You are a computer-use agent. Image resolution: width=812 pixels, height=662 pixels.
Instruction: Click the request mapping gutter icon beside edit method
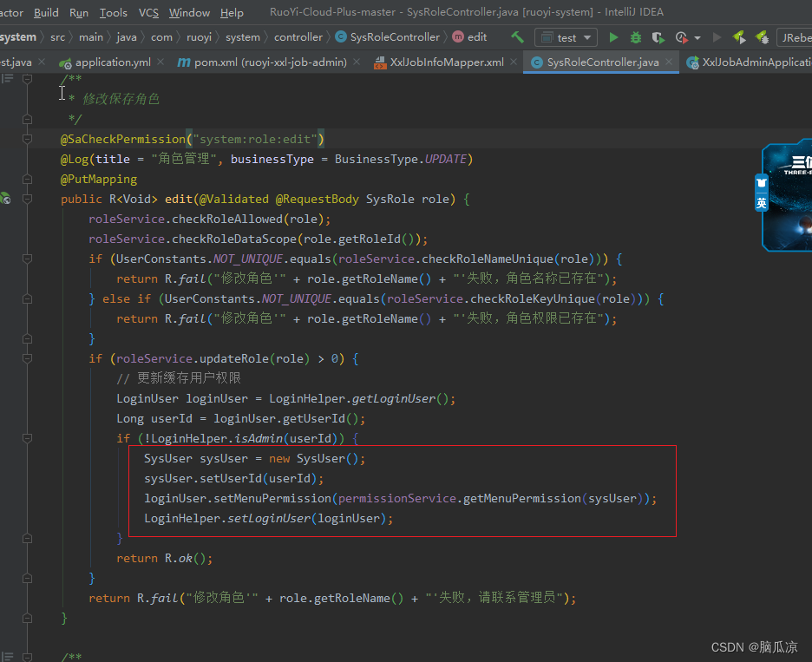click(x=5, y=199)
